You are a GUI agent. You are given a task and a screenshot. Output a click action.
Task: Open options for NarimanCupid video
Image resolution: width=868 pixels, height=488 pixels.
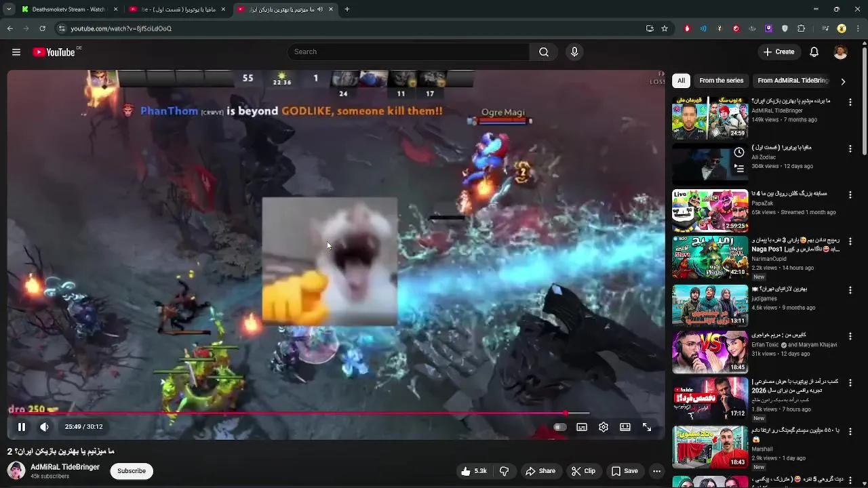[x=850, y=241]
